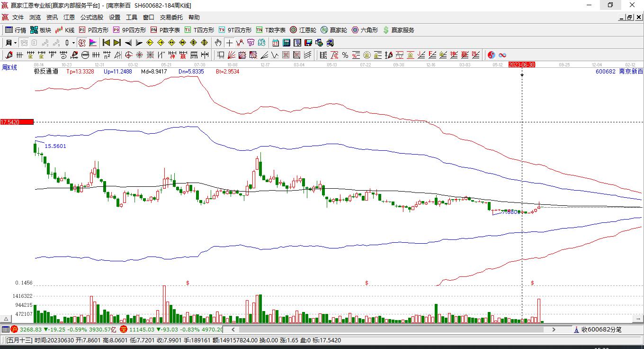Step forward with the black right arrow
Screen dimensions: 644x349
click(x=139, y=43)
